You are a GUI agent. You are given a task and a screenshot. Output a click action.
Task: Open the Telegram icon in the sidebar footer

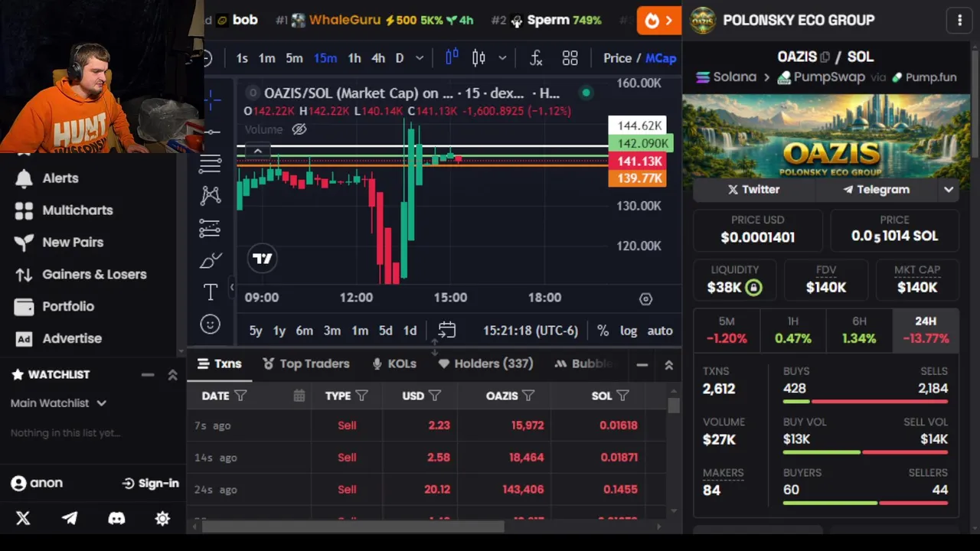click(x=70, y=518)
